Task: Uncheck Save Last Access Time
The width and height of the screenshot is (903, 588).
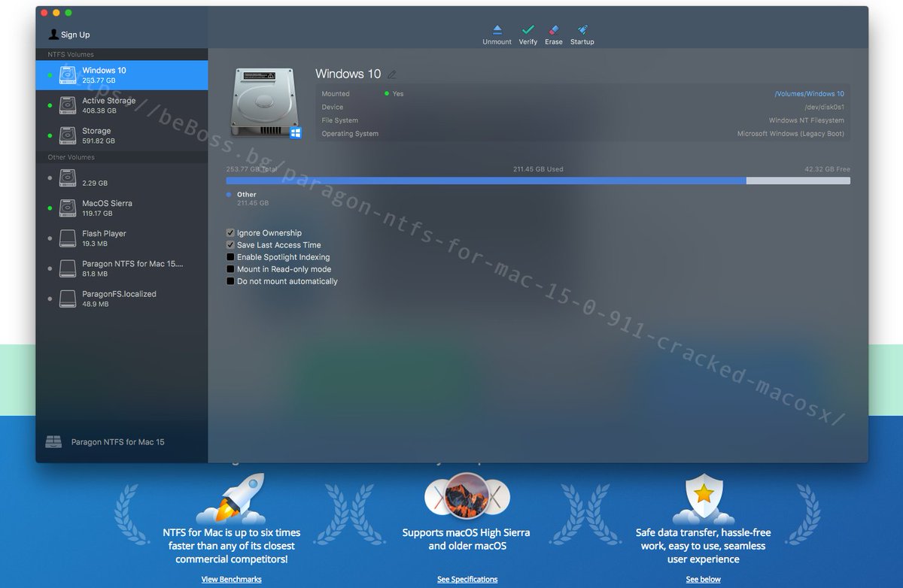Action: 230,245
